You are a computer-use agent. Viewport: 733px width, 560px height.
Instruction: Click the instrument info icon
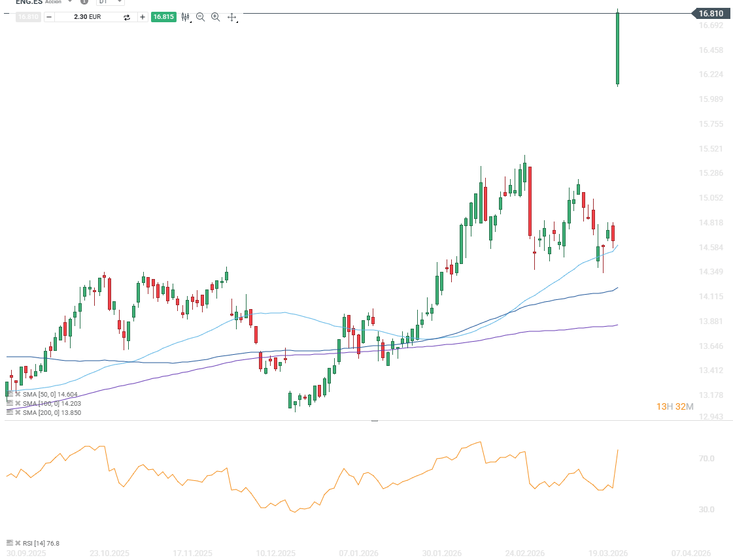[x=84, y=1]
